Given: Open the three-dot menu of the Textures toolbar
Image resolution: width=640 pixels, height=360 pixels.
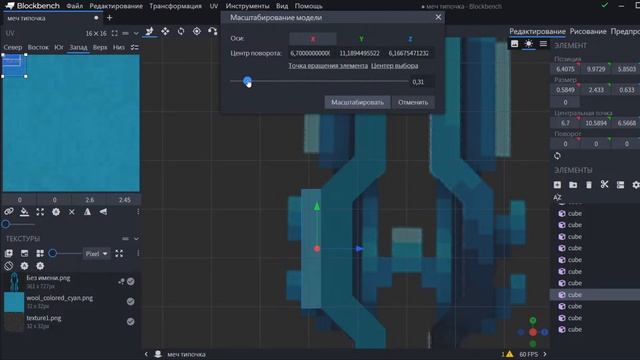Looking at the screenshot, I should [138, 253].
